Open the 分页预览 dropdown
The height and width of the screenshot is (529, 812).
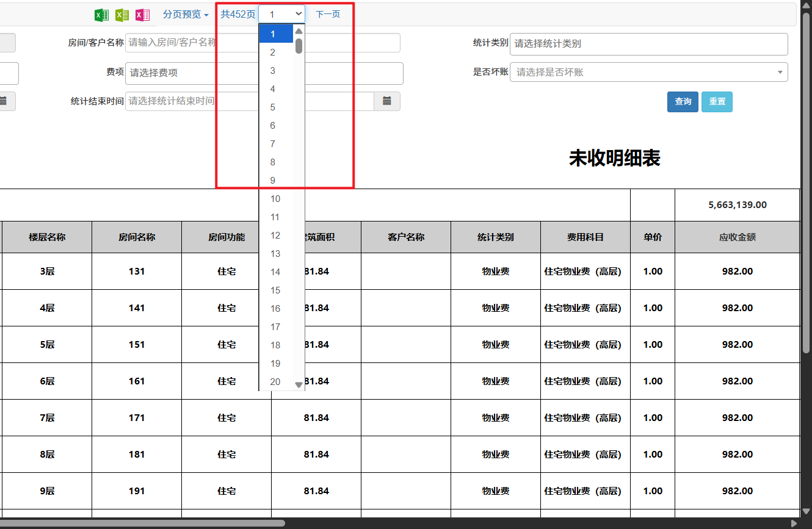[x=186, y=14]
